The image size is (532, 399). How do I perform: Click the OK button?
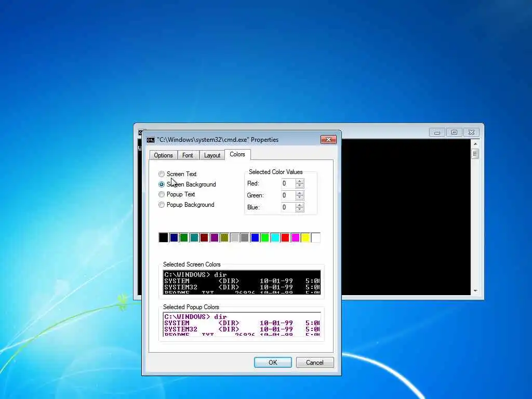click(x=273, y=362)
